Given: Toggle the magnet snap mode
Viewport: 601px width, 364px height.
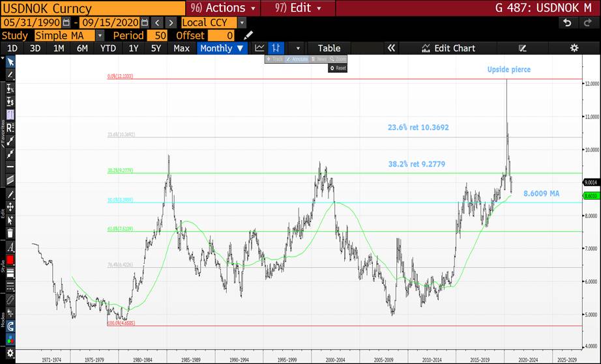Looking at the screenshot, I should click(x=10, y=326).
